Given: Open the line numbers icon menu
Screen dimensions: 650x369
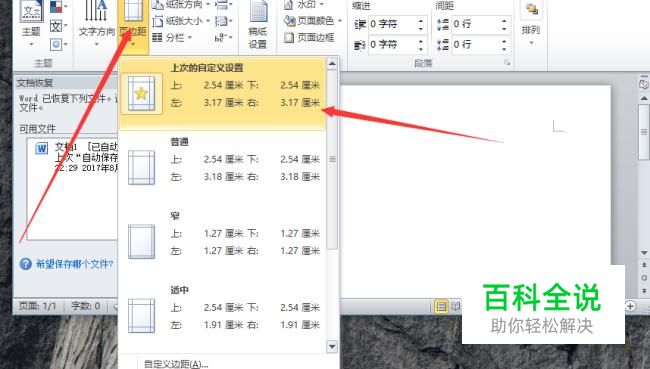Looking at the screenshot, I should coord(224,21).
